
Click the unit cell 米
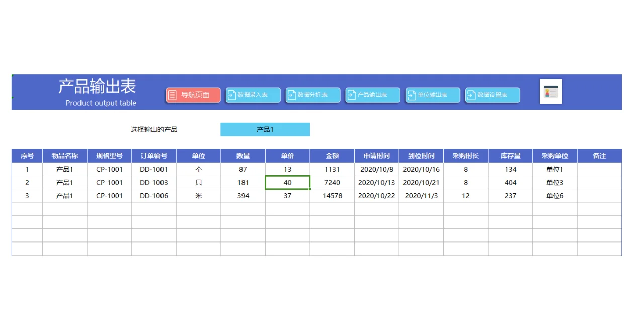(x=198, y=196)
